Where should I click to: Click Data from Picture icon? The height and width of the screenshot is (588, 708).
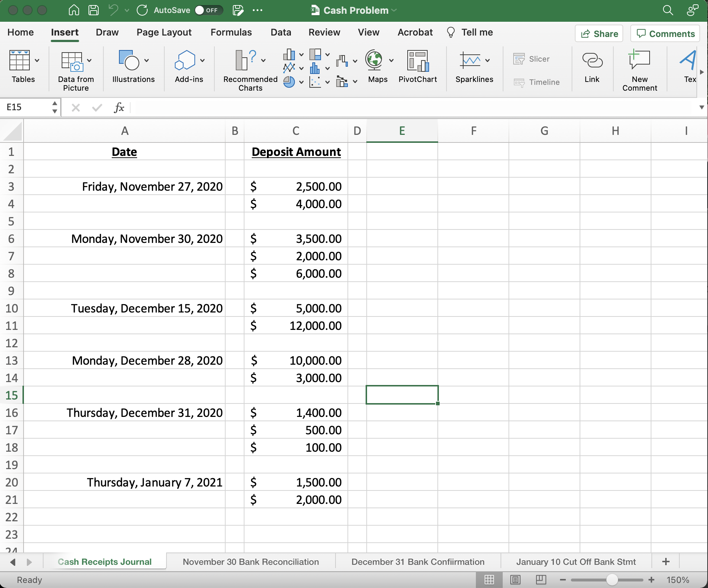point(72,61)
